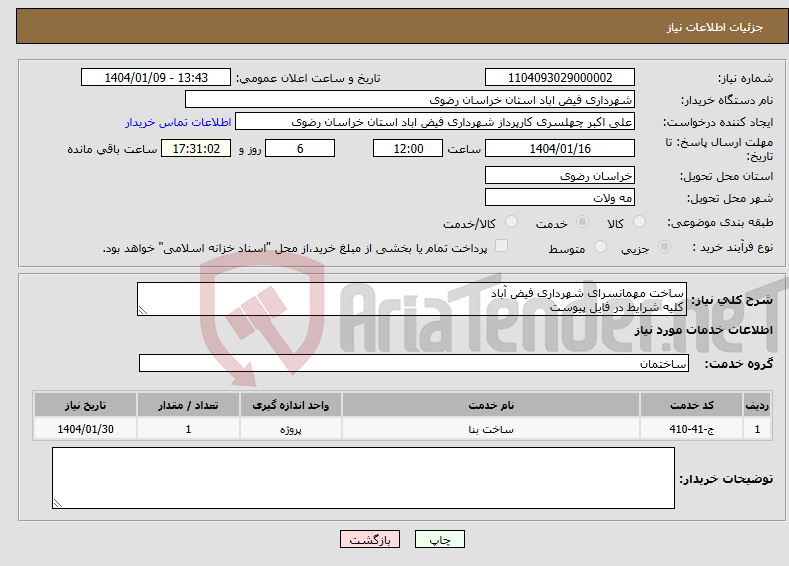This screenshot has width=789, height=566.
Task: Click the ردیف column header
Action: [x=757, y=405]
